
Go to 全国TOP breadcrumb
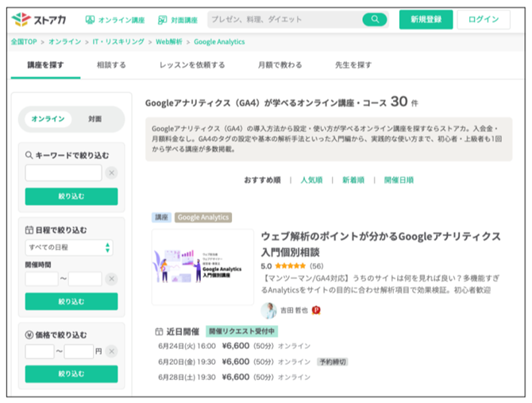pos(24,42)
